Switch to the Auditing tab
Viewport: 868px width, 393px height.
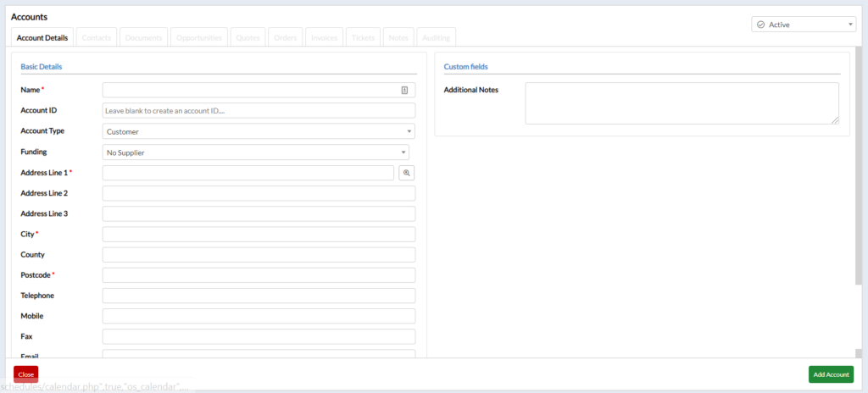click(x=437, y=38)
